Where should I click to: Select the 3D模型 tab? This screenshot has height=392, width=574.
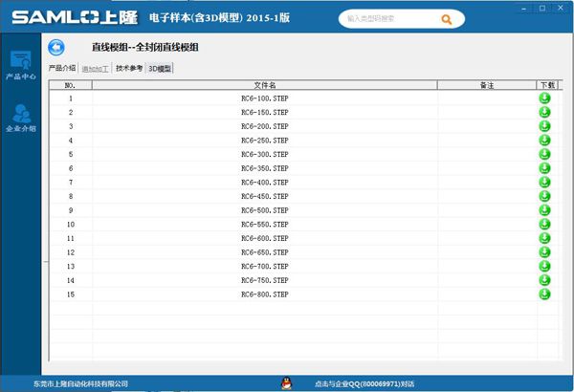pyautogui.click(x=160, y=69)
